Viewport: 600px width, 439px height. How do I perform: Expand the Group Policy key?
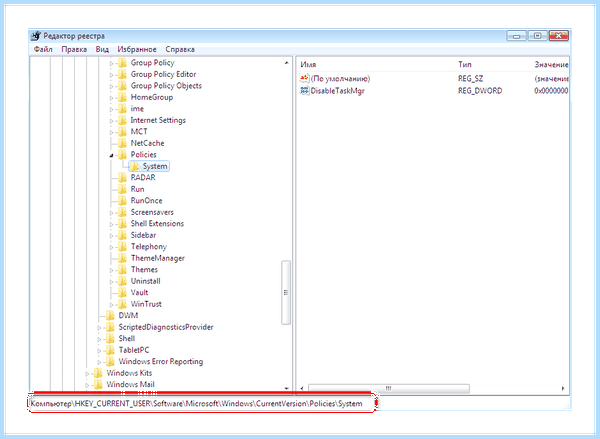click(x=111, y=63)
